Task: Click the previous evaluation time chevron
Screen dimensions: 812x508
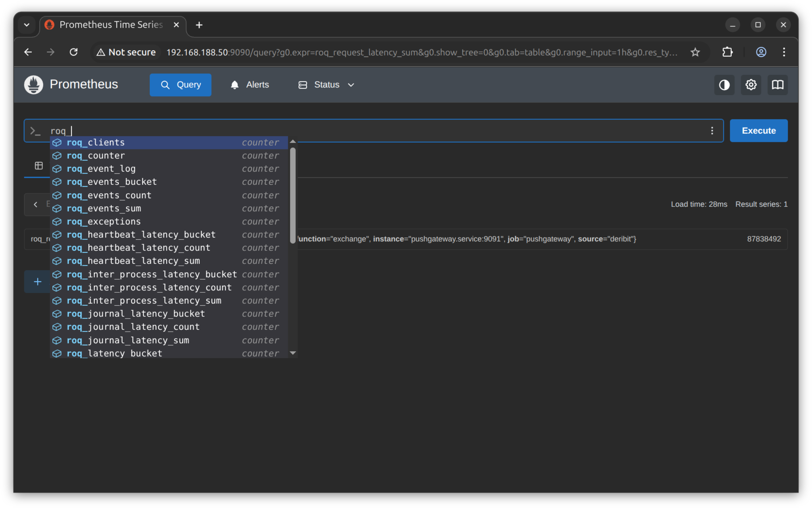Action: click(36, 204)
